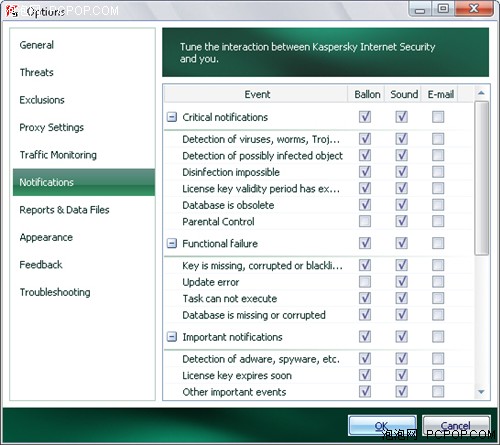Image resolution: width=500 pixels, height=445 pixels.
Task: Select Threats in the sidebar
Action: pyautogui.click(x=37, y=72)
